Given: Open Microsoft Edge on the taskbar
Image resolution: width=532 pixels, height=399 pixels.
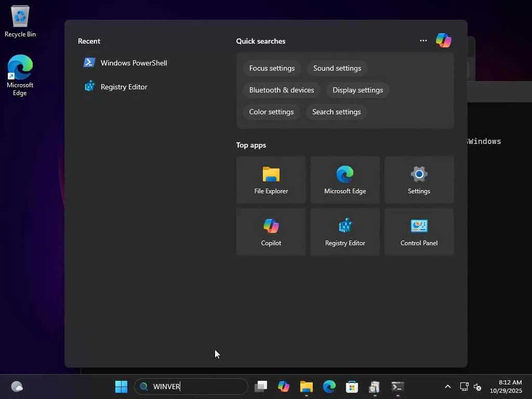Looking at the screenshot, I should coord(329,387).
